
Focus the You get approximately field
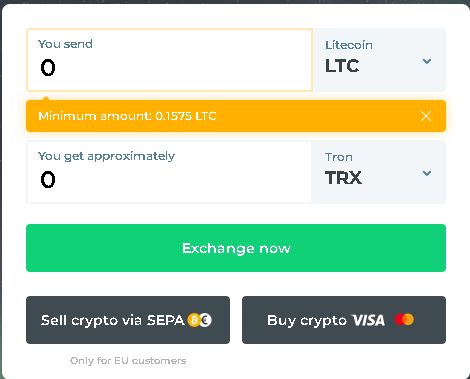[x=169, y=172]
